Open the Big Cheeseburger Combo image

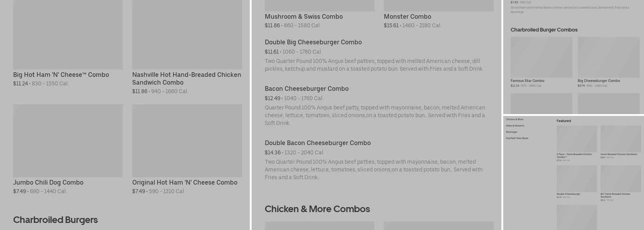click(609, 57)
